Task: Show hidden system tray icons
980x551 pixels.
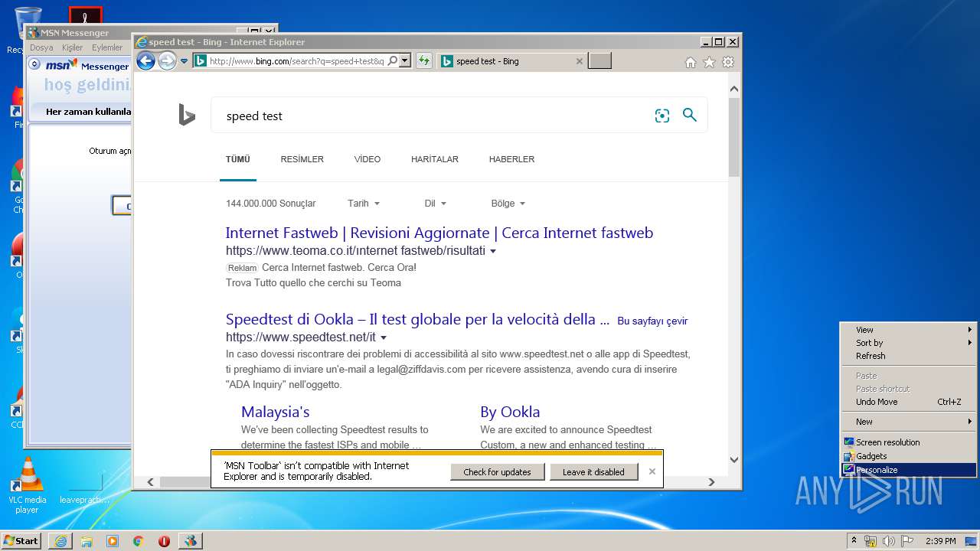Action: point(854,540)
